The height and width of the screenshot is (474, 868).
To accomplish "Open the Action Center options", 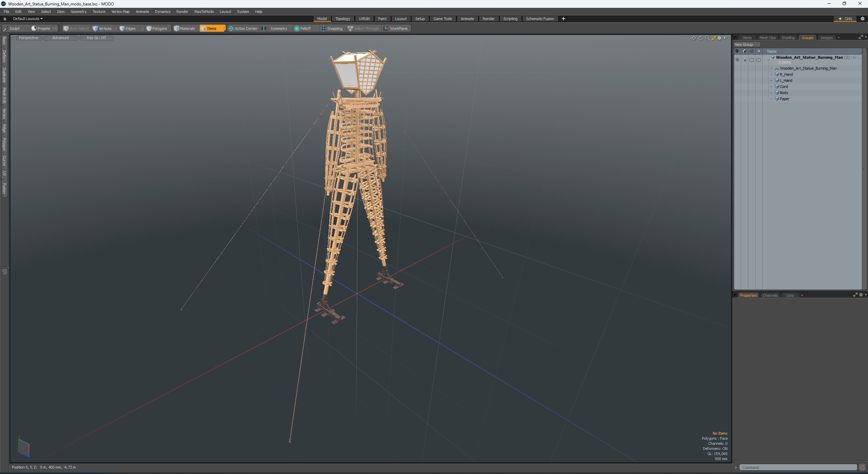I will (x=243, y=29).
